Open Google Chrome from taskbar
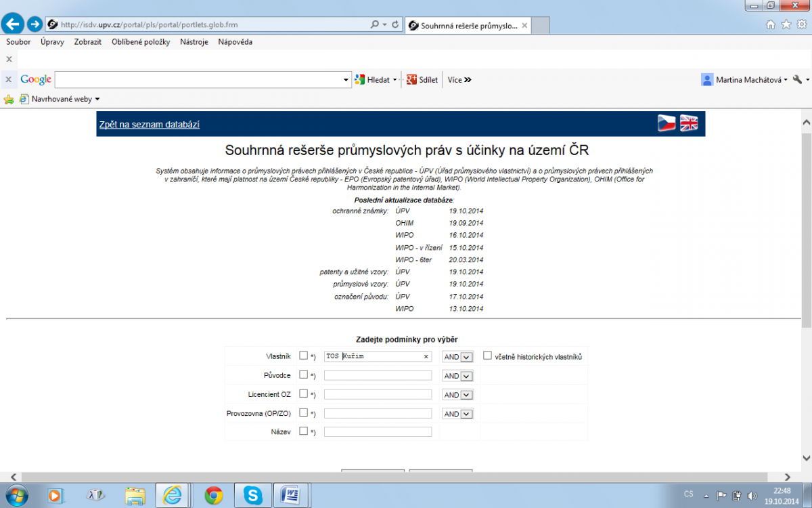 coord(214,495)
